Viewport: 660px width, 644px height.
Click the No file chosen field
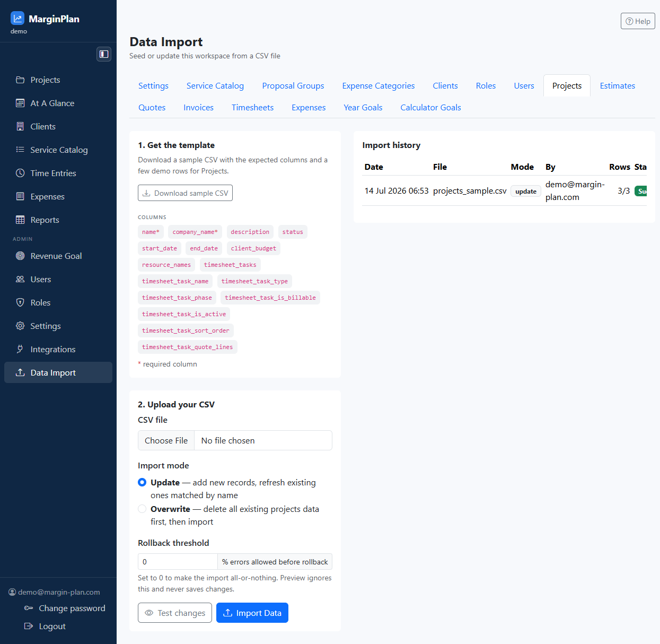pyautogui.click(x=263, y=440)
